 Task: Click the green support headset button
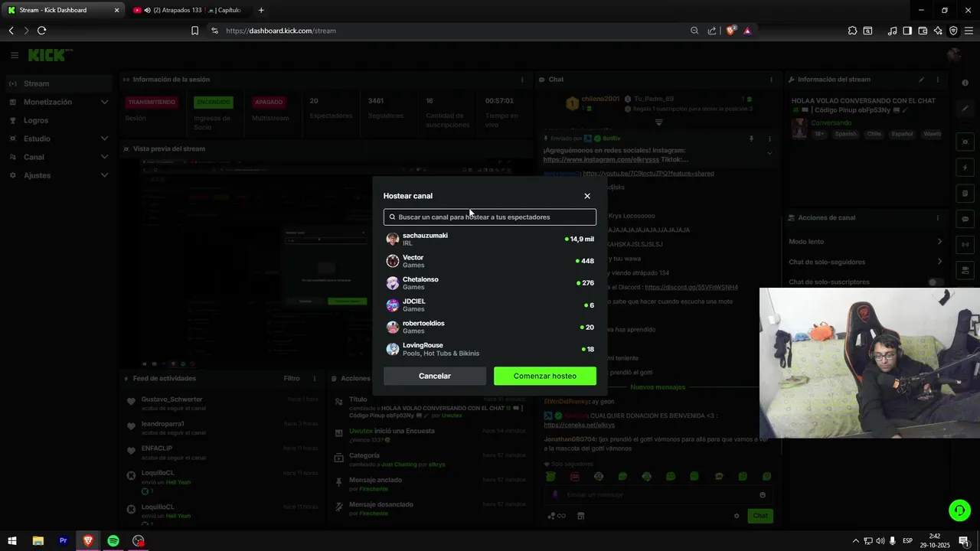[x=959, y=510]
